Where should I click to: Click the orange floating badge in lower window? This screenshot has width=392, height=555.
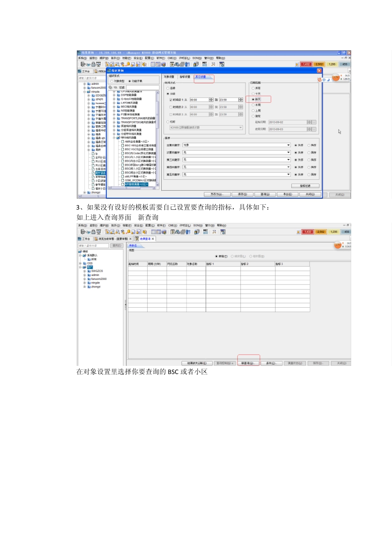point(338,245)
